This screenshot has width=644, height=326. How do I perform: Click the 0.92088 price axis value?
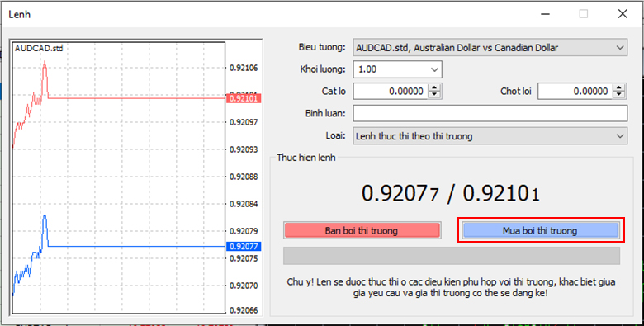[x=244, y=177]
